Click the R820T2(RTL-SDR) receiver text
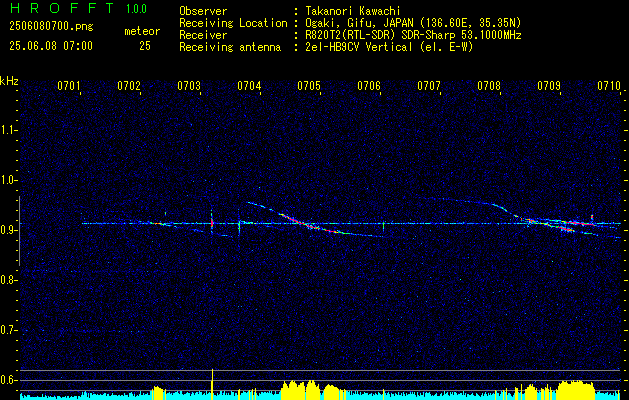This screenshot has width=629, height=400. coord(413,35)
